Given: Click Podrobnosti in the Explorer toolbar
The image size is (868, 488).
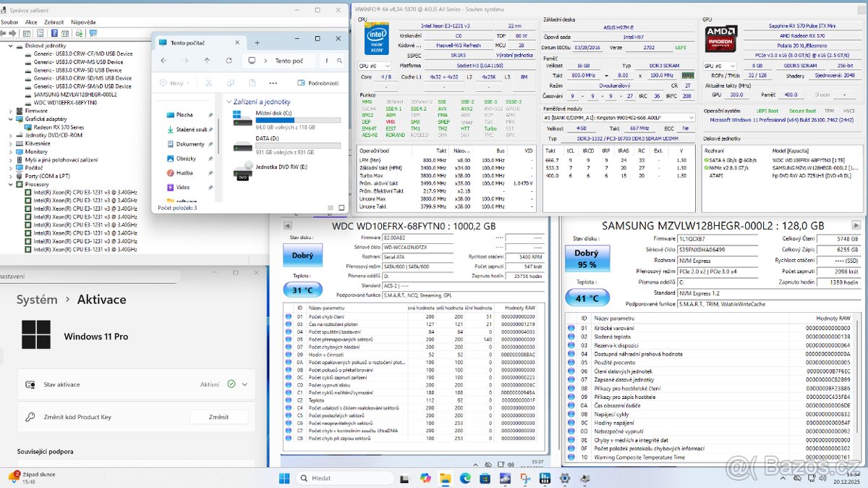Looking at the screenshot, I should tap(323, 83).
